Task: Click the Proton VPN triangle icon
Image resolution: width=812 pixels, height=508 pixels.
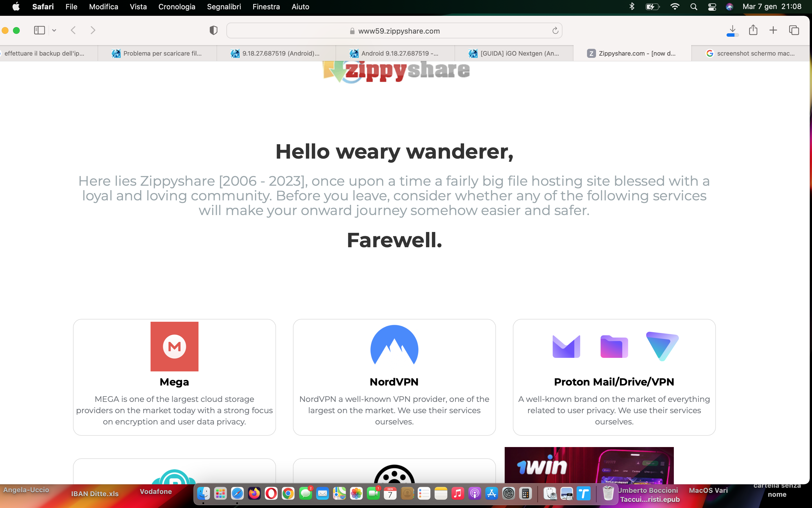Action: click(x=662, y=346)
